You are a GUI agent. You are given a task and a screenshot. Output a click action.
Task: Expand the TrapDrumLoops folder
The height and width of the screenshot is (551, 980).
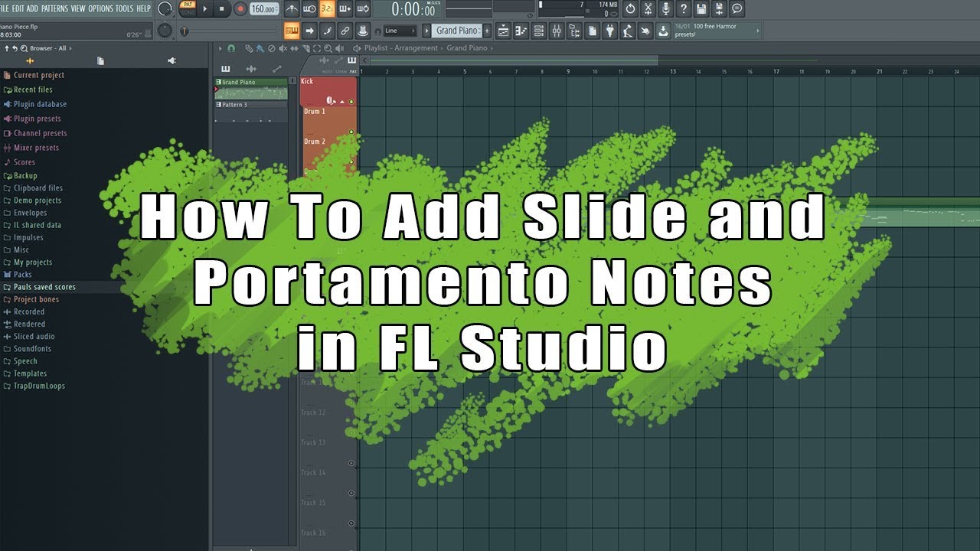pos(39,386)
